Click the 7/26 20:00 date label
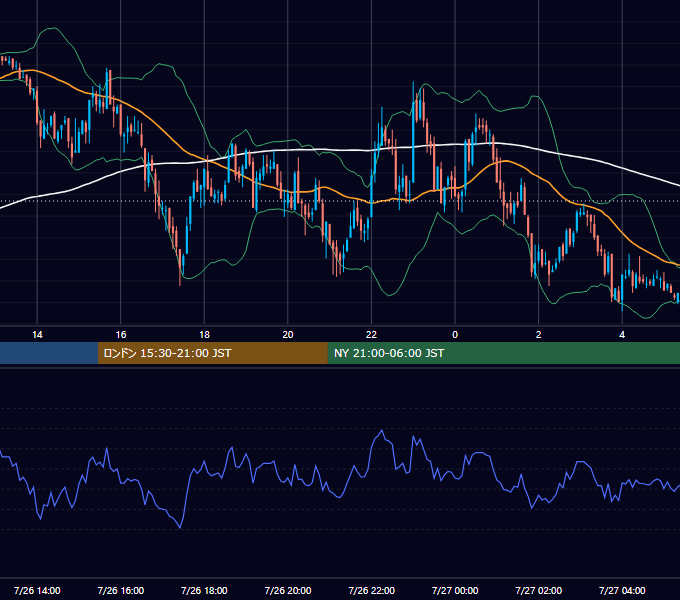 coord(288,590)
